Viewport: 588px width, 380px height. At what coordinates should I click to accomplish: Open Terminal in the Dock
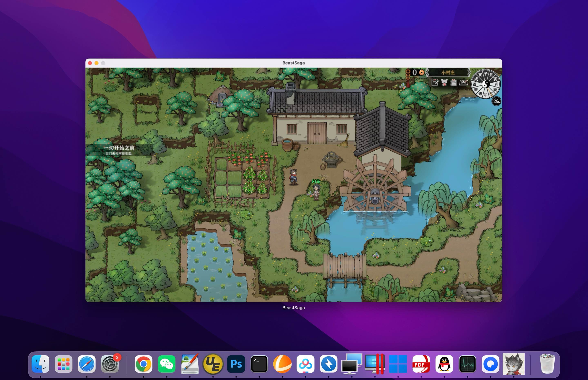[259, 364]
